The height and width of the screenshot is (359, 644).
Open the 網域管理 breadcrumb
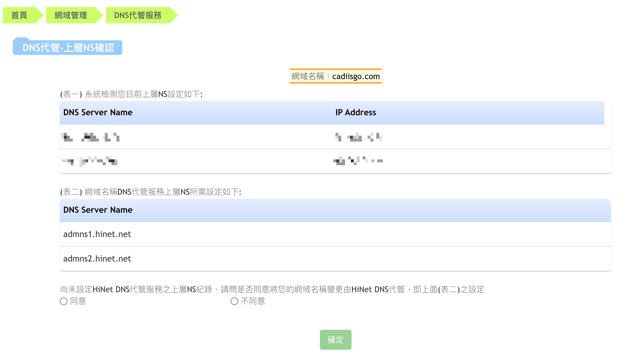pyautogui.click(x=71, y=15)
